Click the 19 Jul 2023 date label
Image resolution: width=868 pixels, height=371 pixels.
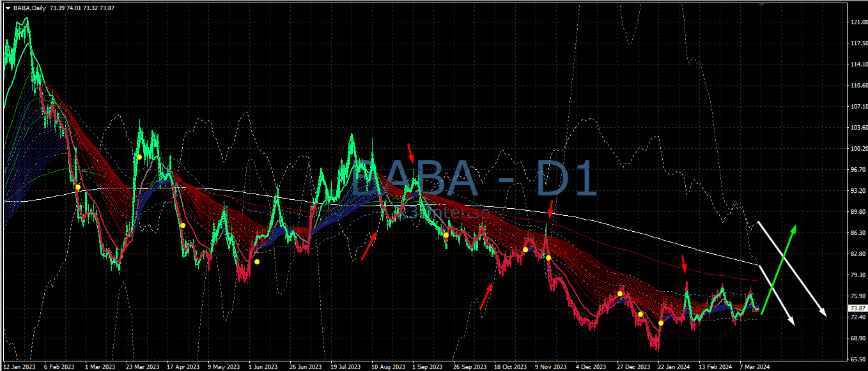[346, 367]
